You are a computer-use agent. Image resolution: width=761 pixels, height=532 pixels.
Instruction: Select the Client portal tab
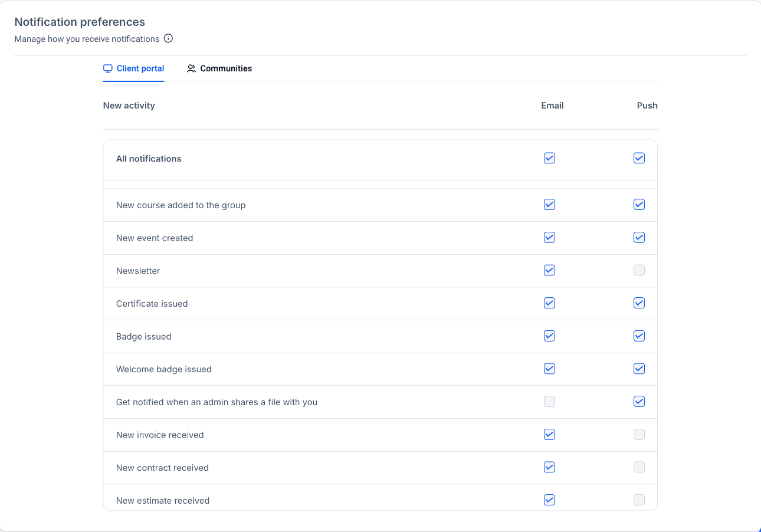point(133,68)
